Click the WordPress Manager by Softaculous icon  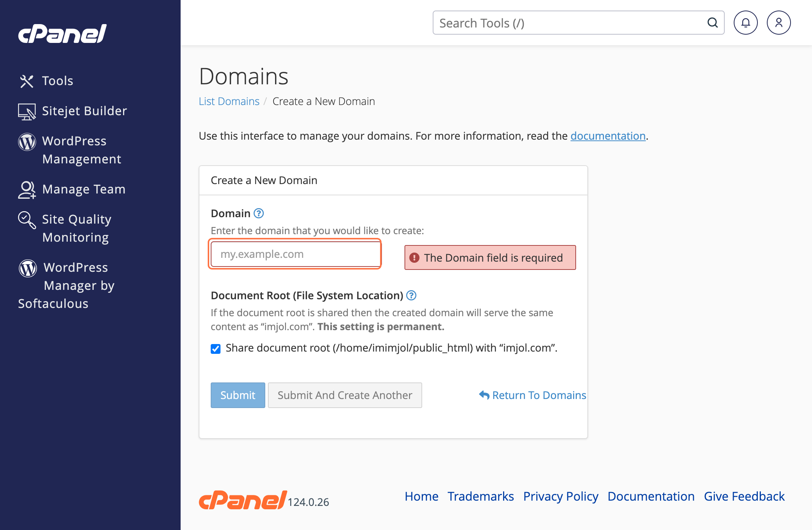[x=28, y=268]
